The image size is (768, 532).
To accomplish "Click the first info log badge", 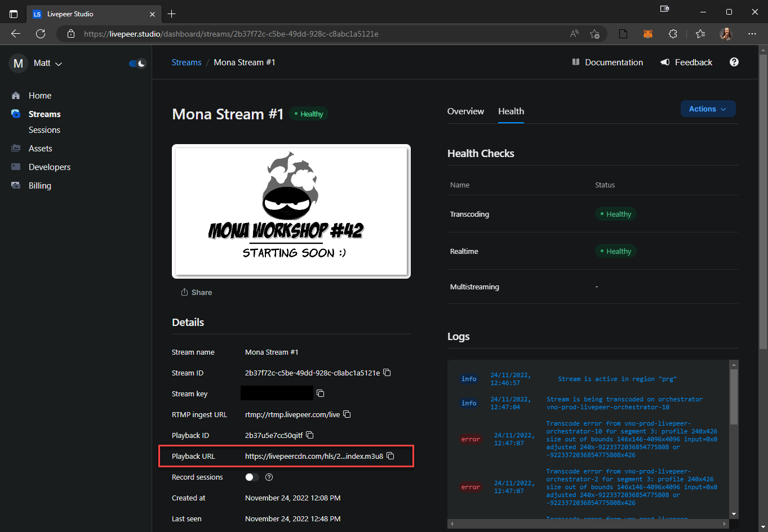I will click(469, 379).
